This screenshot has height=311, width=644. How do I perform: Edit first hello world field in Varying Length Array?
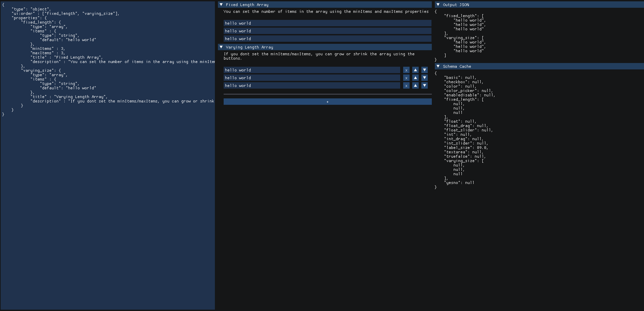312,70
